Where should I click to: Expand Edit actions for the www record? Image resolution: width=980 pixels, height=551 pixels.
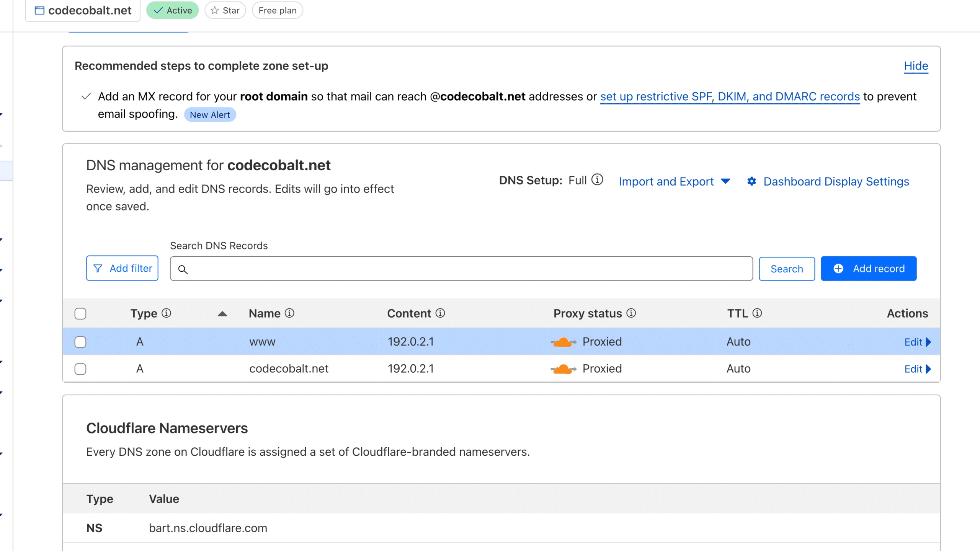point(918,342)
